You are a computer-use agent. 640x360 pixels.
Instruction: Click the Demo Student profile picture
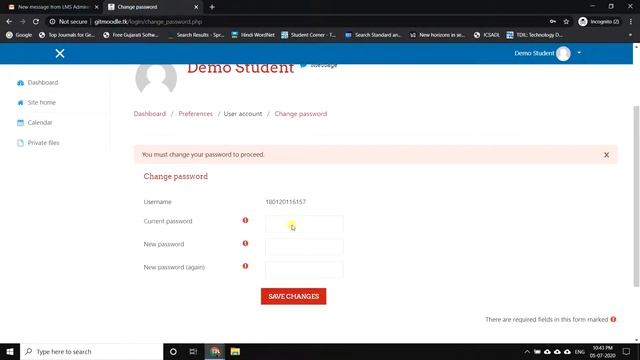pyautogui.click(x=156, y=78)
